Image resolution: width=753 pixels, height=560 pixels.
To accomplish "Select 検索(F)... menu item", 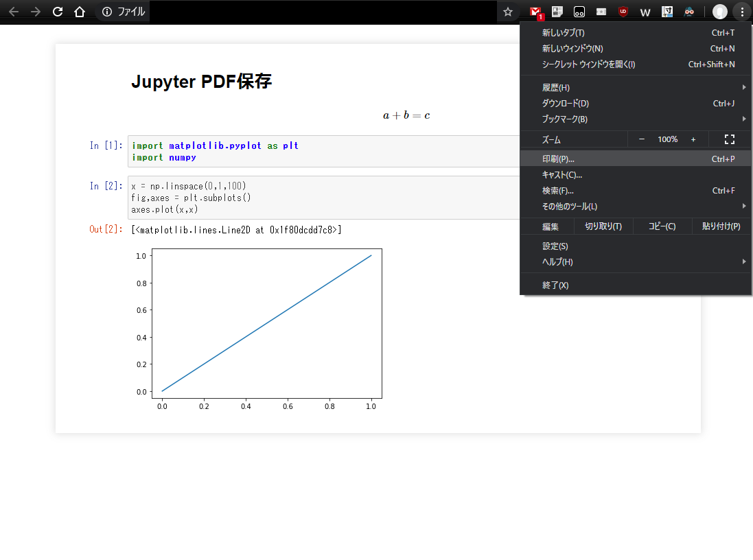I will click(x=636, y=191).
